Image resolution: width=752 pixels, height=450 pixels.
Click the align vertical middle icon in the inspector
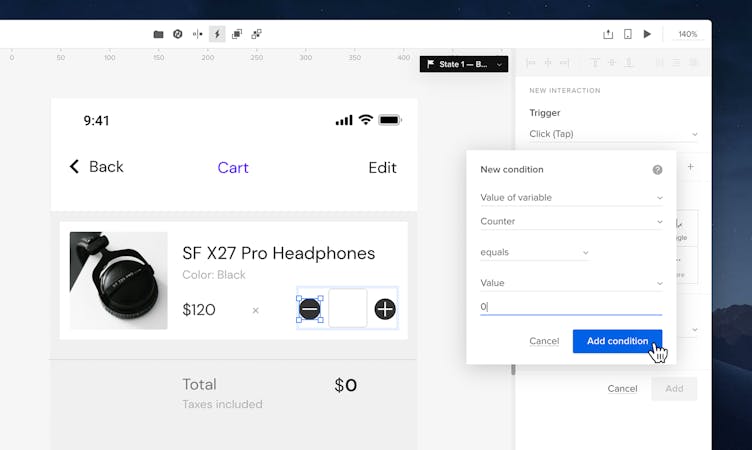pyautogui.click(x=612, y=62)
